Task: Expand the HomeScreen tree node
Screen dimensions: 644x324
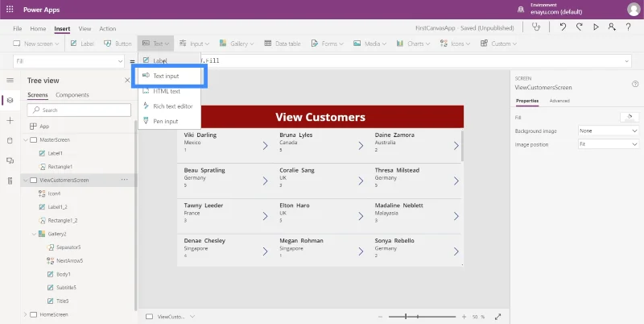Action: tap(26, 314)
